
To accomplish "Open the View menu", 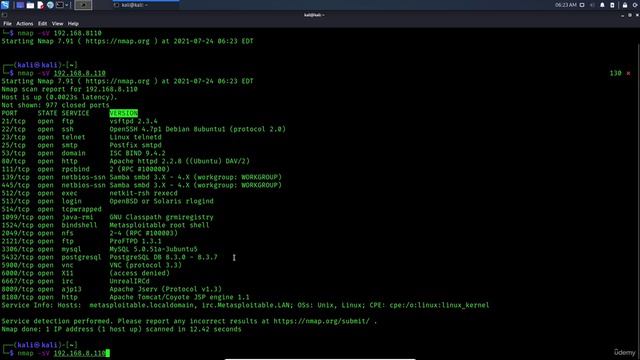I will [x=58, y=24].
